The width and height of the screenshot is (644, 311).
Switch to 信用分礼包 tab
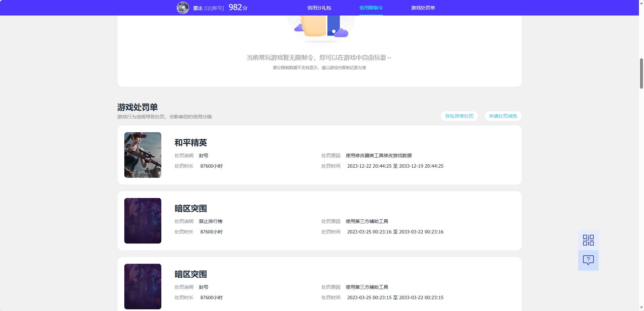[319, 8]
